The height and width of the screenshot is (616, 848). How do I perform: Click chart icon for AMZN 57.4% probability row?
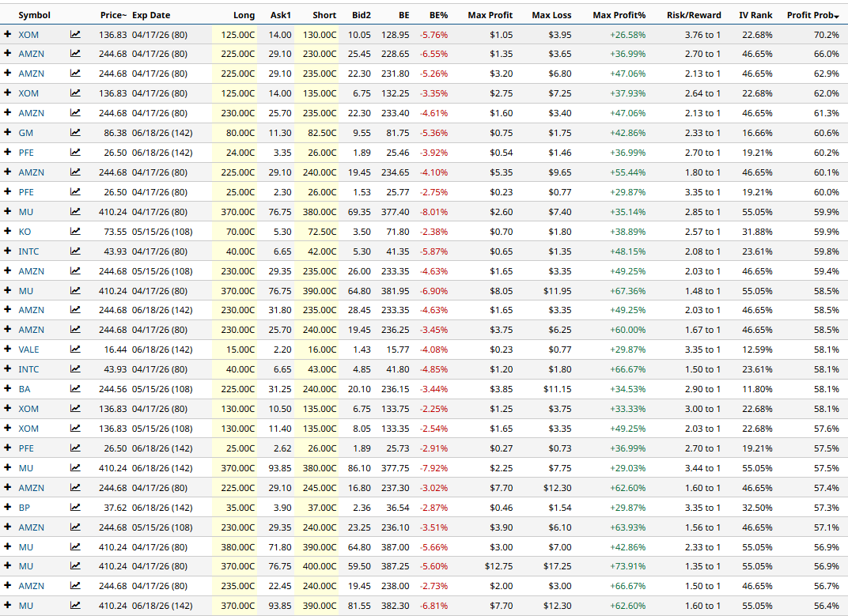(x=75, y=488)
